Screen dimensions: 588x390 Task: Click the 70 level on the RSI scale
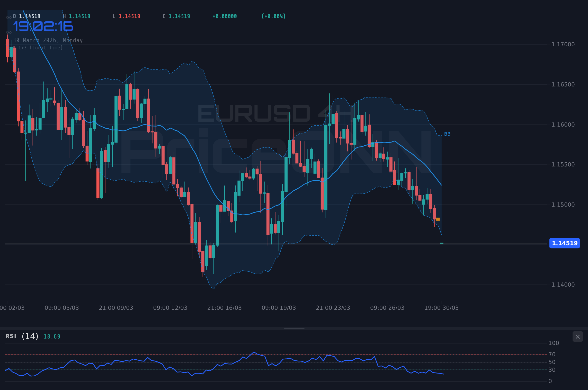(553, 354)
